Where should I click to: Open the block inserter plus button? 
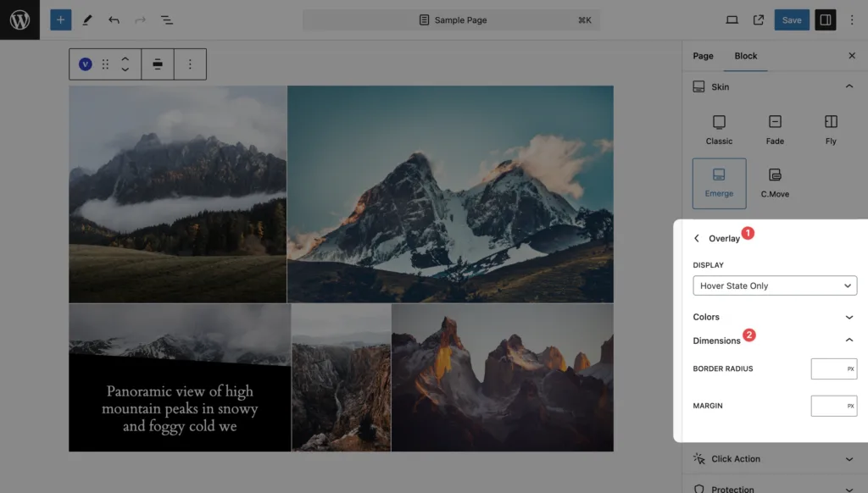coord(61,20)
